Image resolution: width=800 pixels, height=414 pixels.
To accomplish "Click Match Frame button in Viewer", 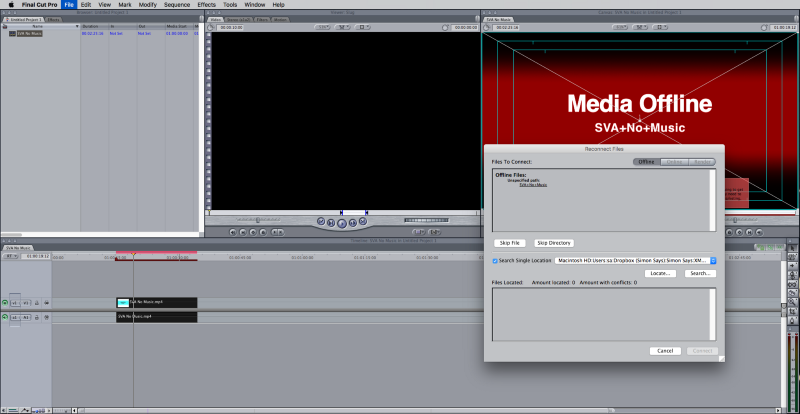I will [233, 232].
